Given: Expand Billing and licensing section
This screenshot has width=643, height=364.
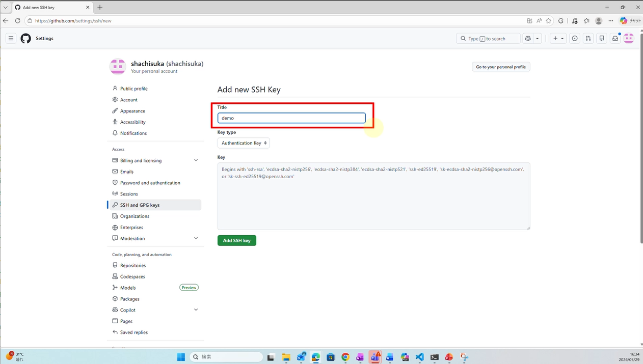Looking at the screenshot, I should 155,160.
